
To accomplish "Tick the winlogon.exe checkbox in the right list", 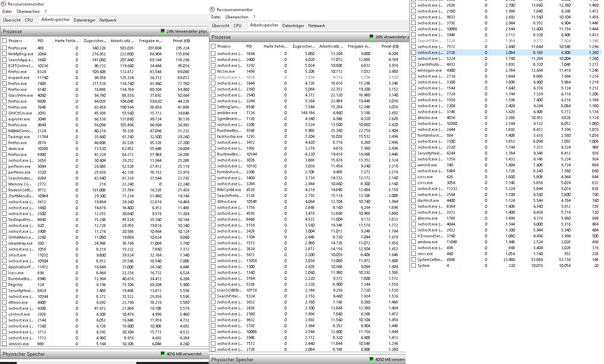I will pos(414,70).
